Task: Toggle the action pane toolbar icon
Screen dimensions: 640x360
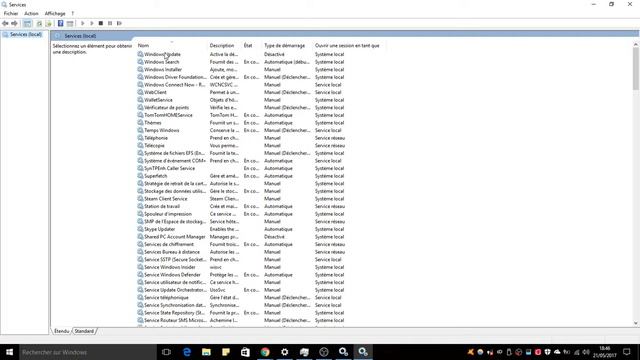Action: (70, 23)
